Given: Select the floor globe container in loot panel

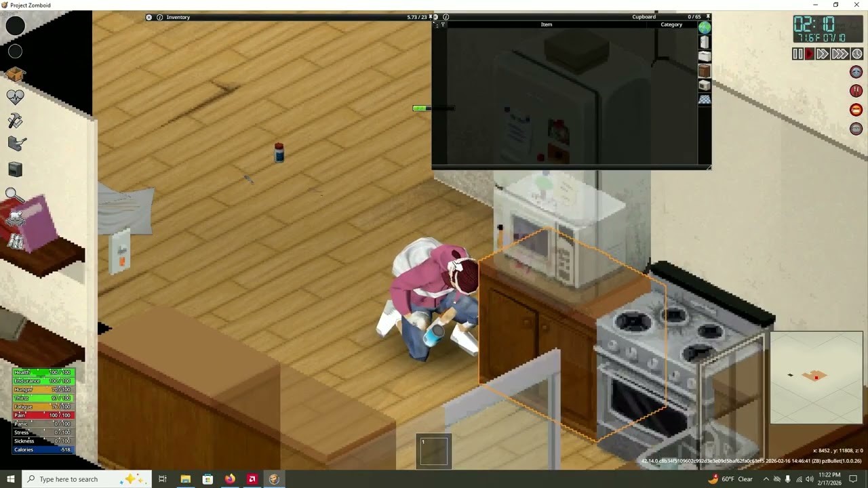Looking at the screenshot, I should tap(705, 28).
